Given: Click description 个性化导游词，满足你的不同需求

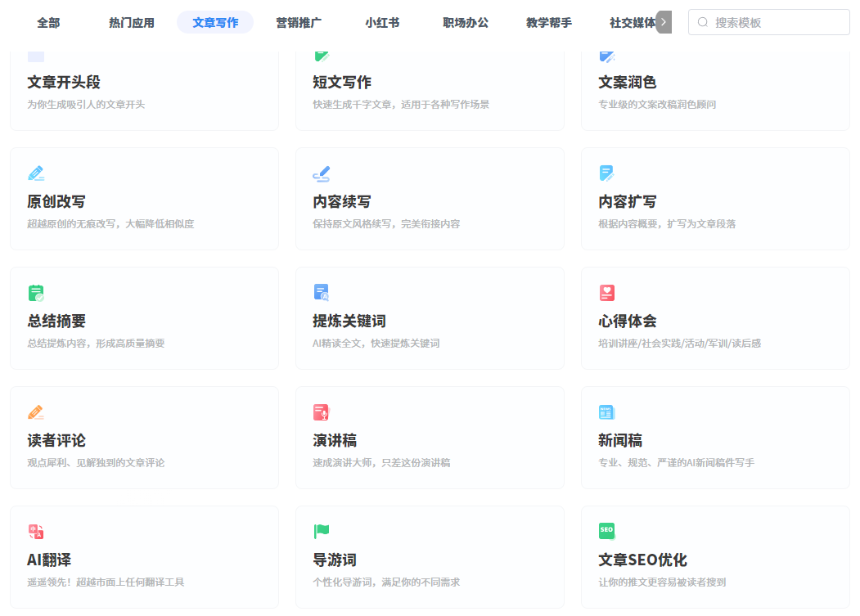Looking at the screenshot, I should point(386,582).
